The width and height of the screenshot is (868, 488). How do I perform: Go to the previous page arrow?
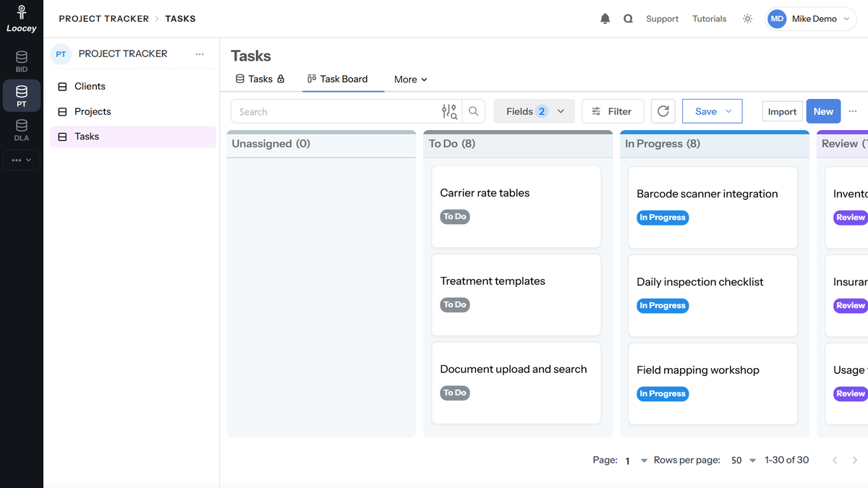(835, 461)
